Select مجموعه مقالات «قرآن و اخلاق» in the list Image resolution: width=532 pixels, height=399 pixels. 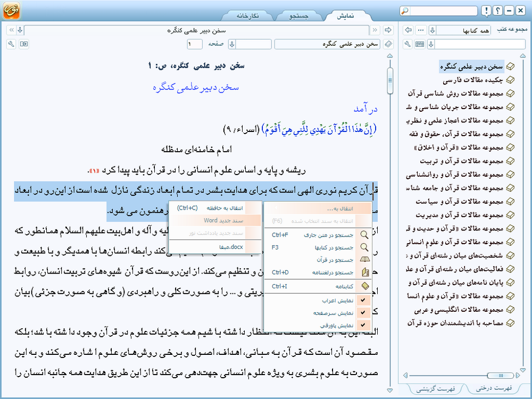click(459, 147)
